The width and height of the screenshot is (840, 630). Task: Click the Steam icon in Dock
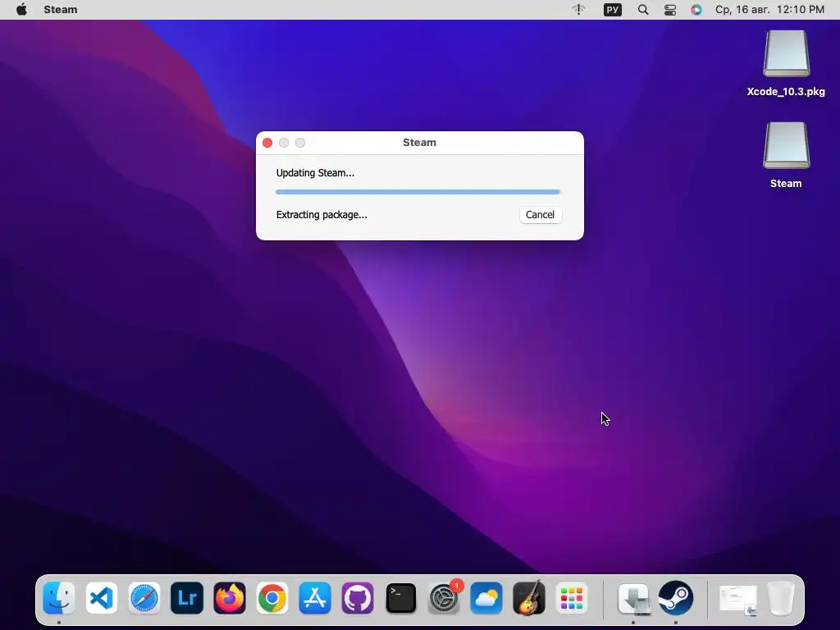click(x=676, y=598)
